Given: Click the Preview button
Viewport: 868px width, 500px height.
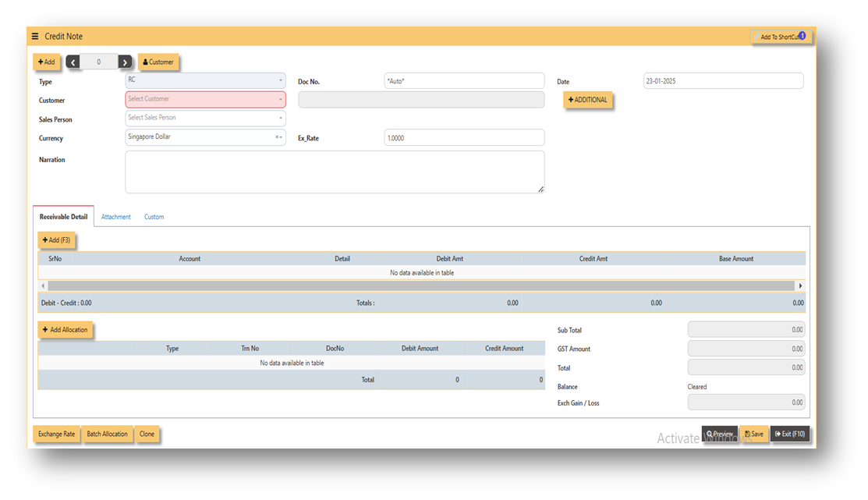Looking at the screenshot, I should click(x=720, y=434).
